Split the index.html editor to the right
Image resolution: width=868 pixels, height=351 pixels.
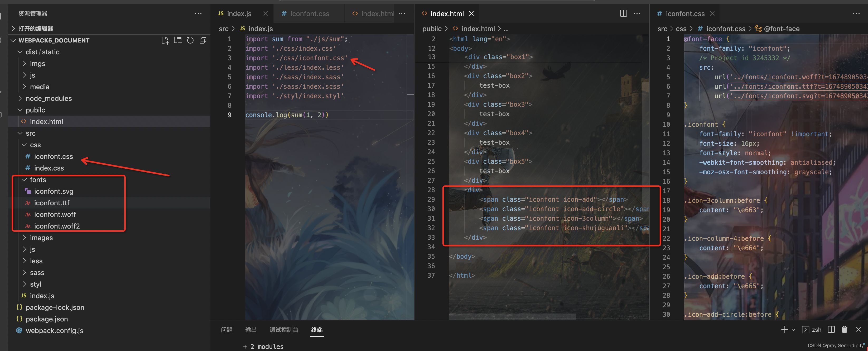click(623, 13)
